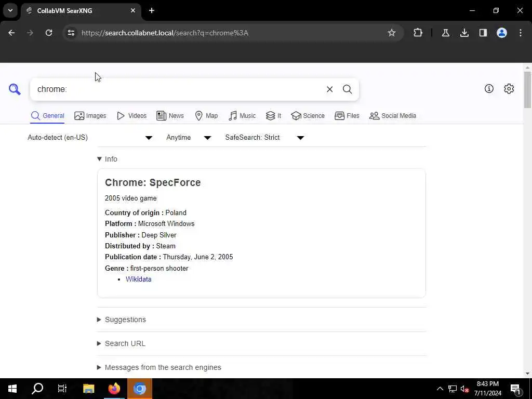532x399 pixels.
Task: Switch to the Files tab
Action: 347,116
